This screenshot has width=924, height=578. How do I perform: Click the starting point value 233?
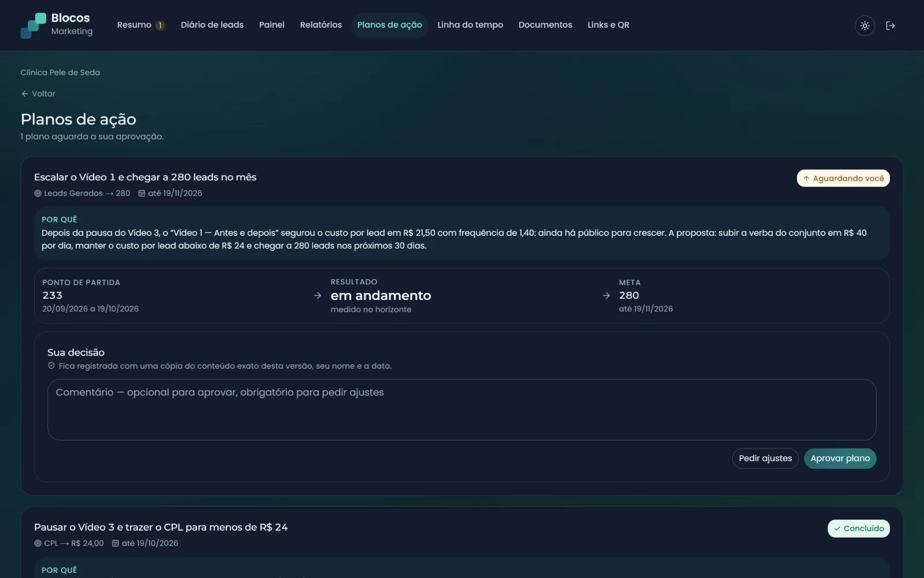point(52,295)
